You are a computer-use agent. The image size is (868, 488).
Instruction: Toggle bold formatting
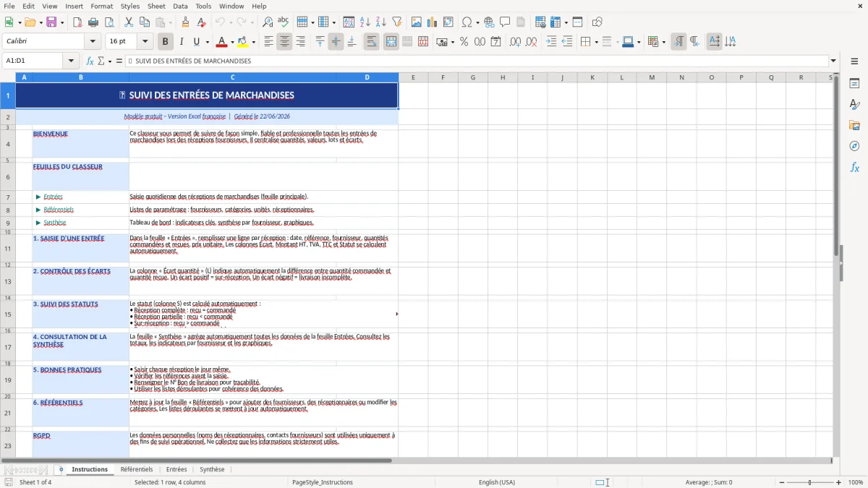point(166,42)
